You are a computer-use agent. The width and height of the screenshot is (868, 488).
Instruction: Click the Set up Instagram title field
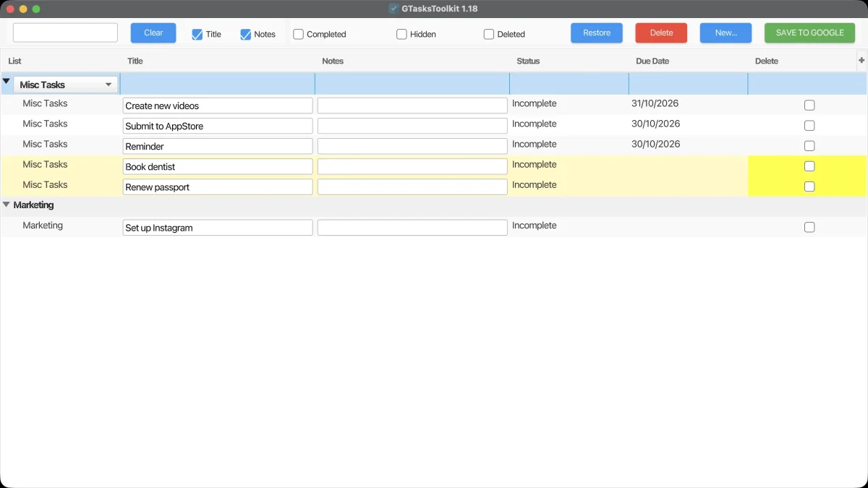coord(218,228)
